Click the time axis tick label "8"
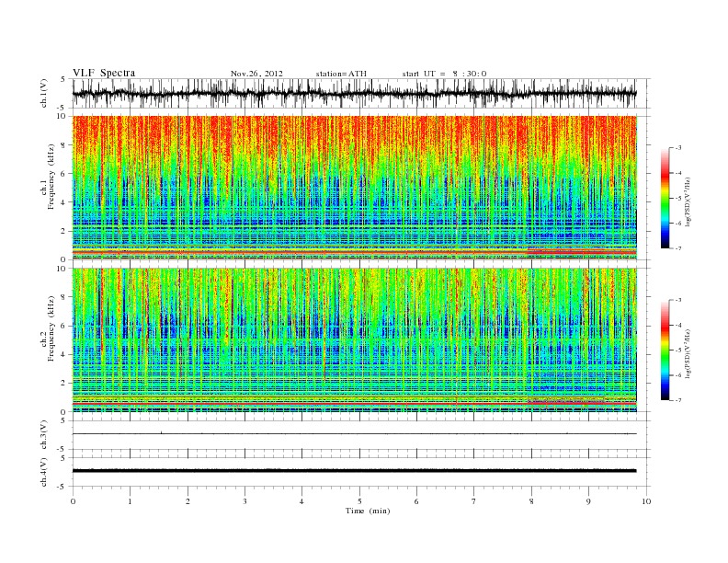Image resolution: width=728 pixels, height=563 pixels. point(531,501)
